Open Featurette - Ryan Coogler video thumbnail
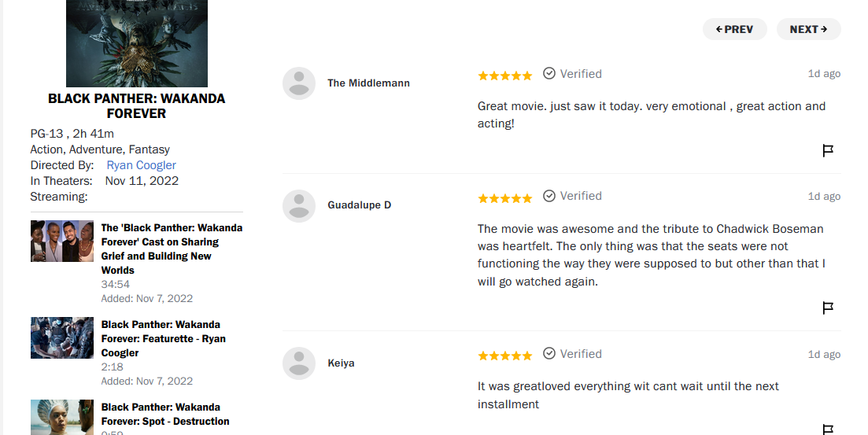 [x=62, y=337]
